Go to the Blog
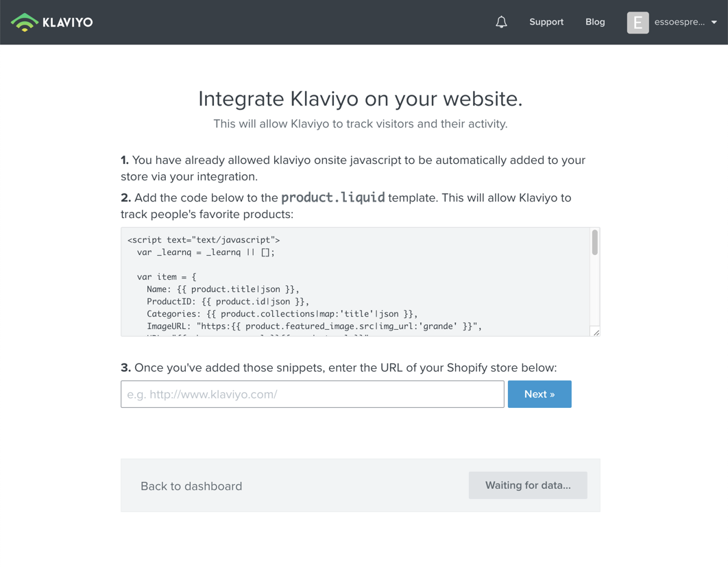The image size is (728, 567). 595,22
